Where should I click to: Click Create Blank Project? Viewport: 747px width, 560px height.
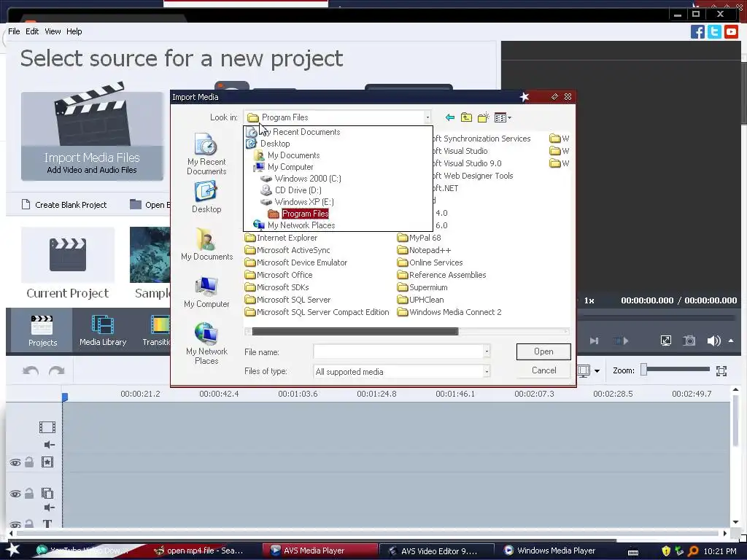[x=64, y=205]
